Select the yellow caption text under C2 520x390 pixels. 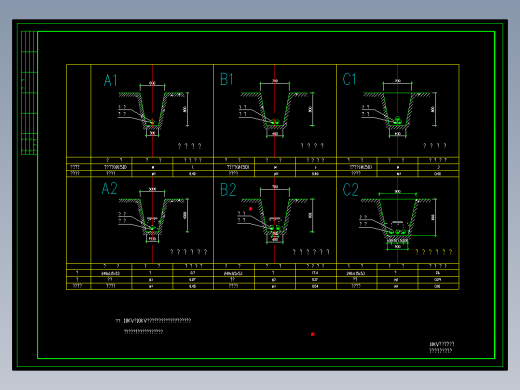pos(434,252)
